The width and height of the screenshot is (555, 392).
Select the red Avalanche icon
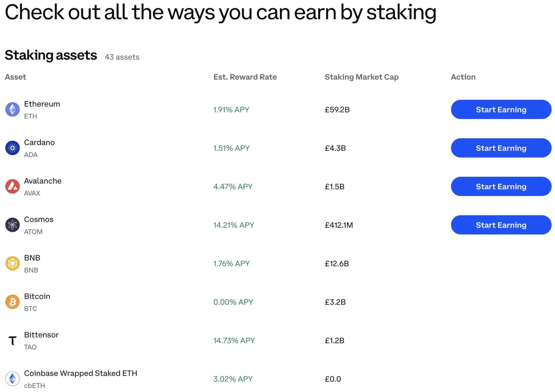(12, 187)
